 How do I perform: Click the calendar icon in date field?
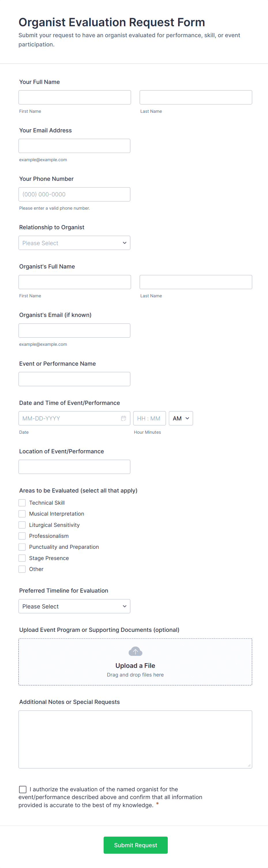124,418
